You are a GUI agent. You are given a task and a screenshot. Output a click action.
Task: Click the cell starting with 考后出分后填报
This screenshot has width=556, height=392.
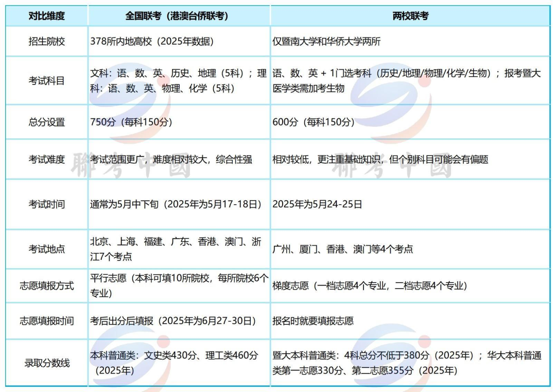tap(179, 321)
